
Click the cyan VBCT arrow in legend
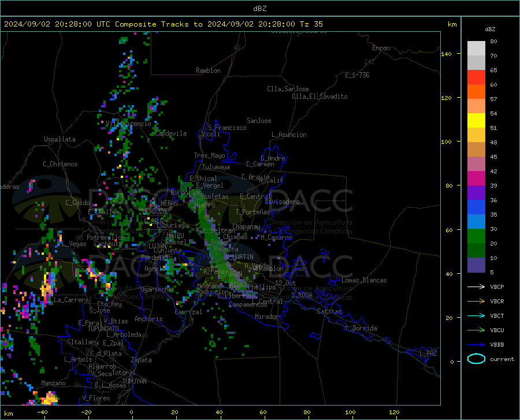(x=476, y=315)
